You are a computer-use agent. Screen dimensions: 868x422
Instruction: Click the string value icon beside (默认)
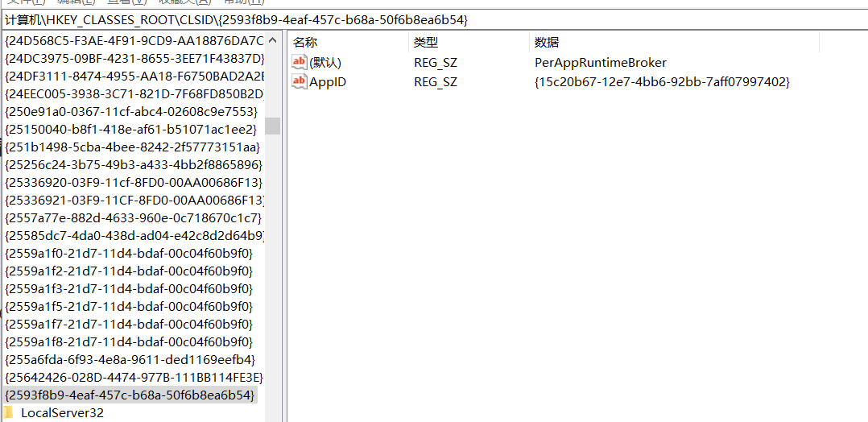300,63
